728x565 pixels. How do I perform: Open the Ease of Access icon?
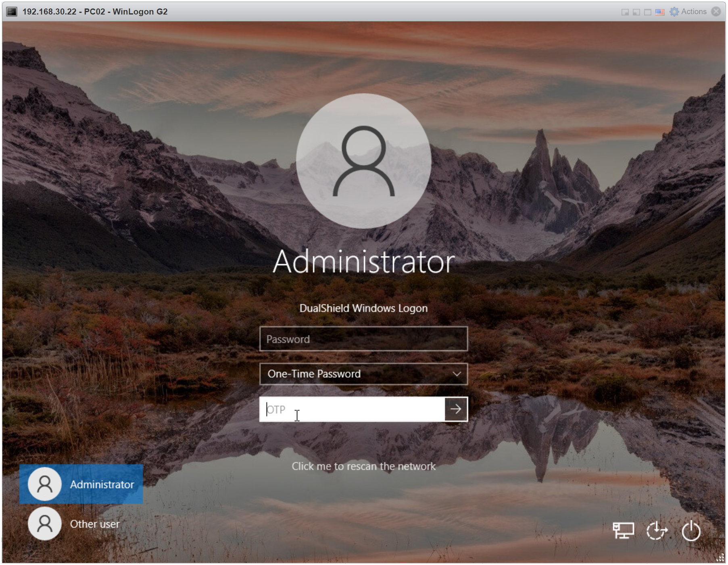(x=657, y=530)
